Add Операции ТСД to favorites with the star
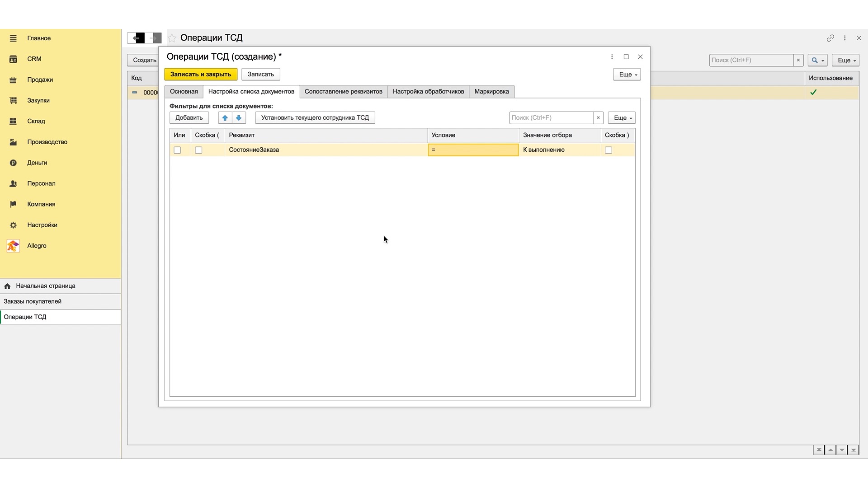 172,38
